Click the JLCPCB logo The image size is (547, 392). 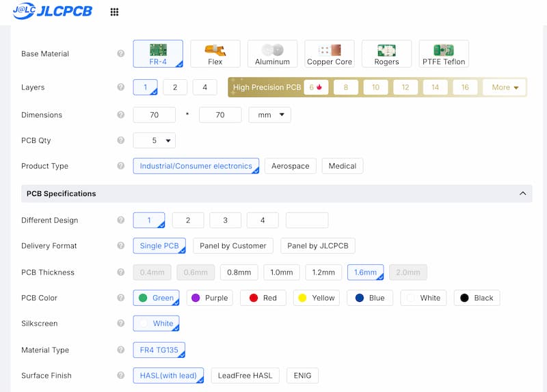pos(53,11)
